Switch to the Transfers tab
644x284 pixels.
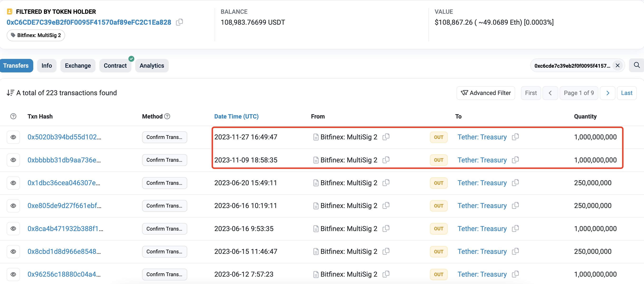click(16, 66)
